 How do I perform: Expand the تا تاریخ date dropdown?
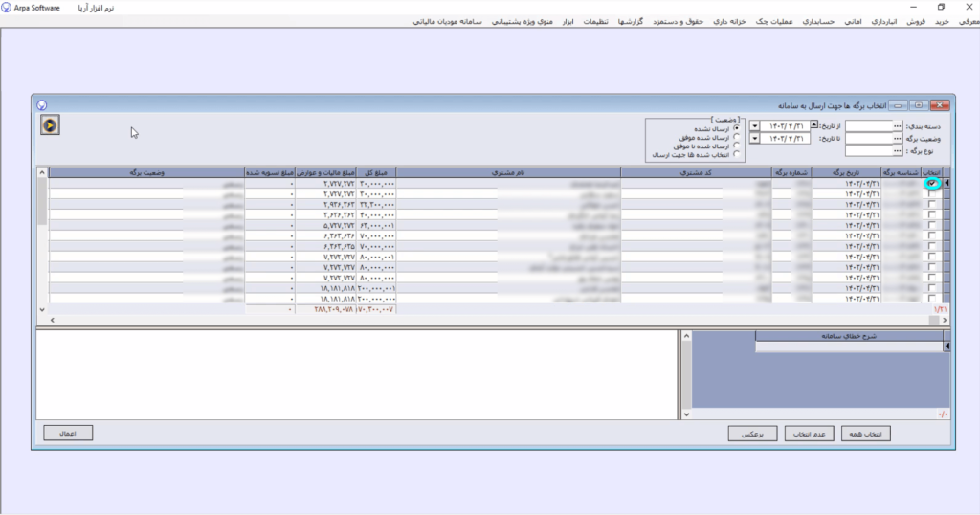click(x=755, y=139)
